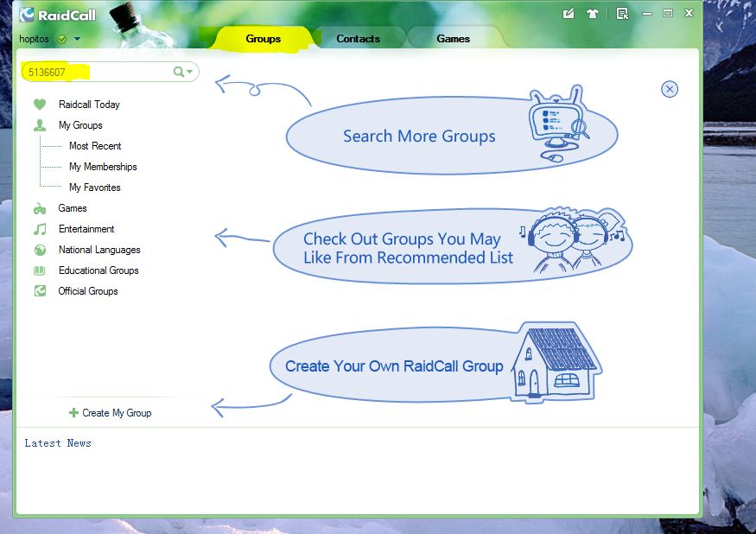Click the National Languages globe icon
Viewport: 756px width, 534px height.
pos(40,250)
